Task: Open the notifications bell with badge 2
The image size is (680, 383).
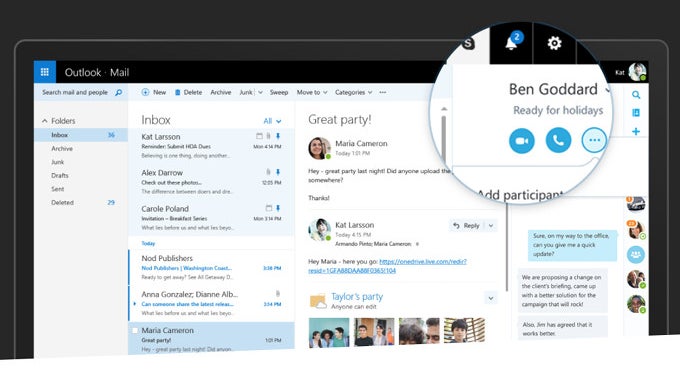Action: 512,43
